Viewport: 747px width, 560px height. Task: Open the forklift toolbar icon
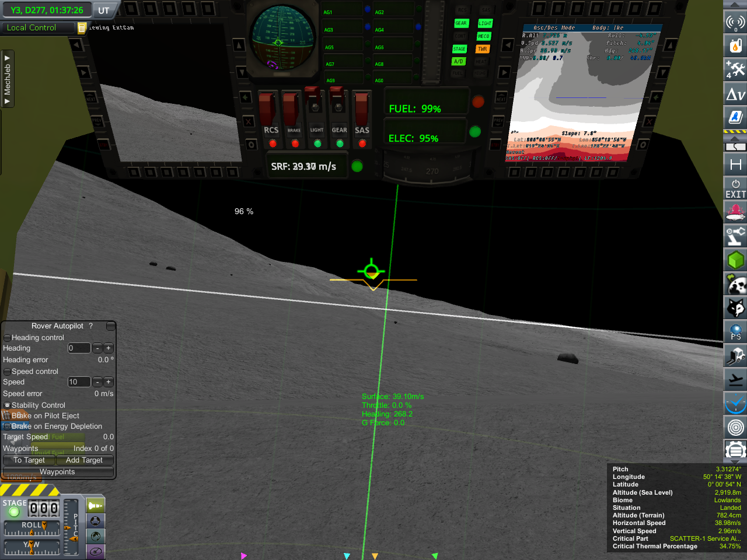click(735, 355)
